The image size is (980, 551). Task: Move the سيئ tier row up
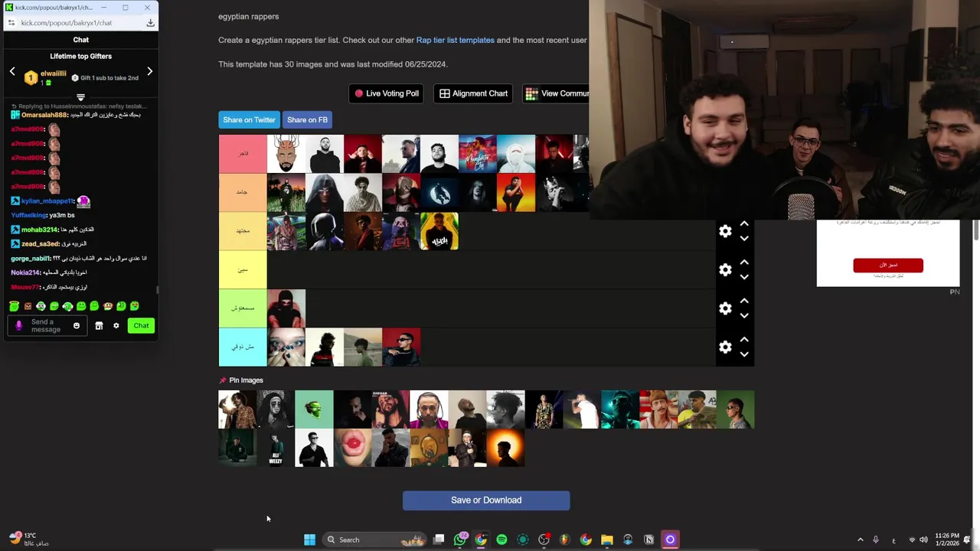(x=744, y=262)
